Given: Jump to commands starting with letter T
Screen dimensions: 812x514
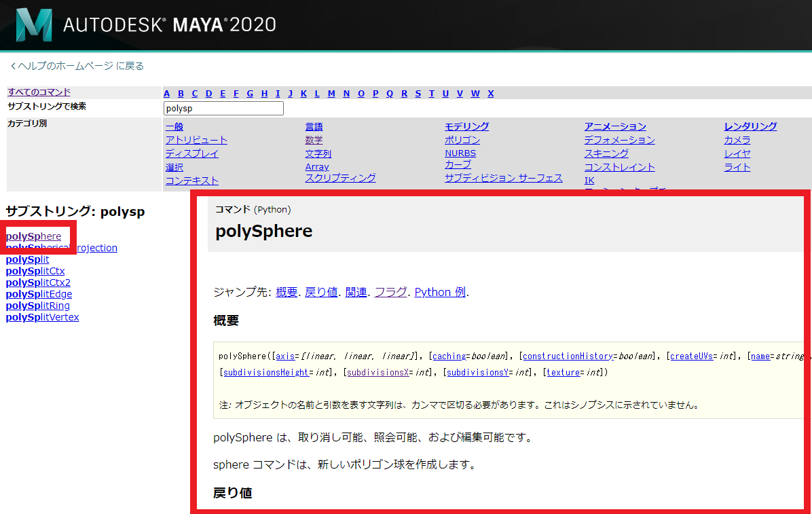Looking at the screenshot, I should click(431, 94).
